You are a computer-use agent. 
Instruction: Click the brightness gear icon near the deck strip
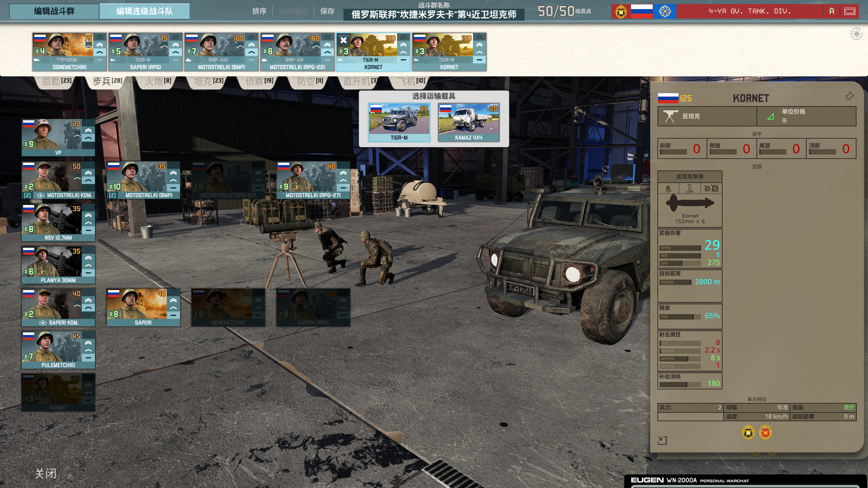(856, 34)
